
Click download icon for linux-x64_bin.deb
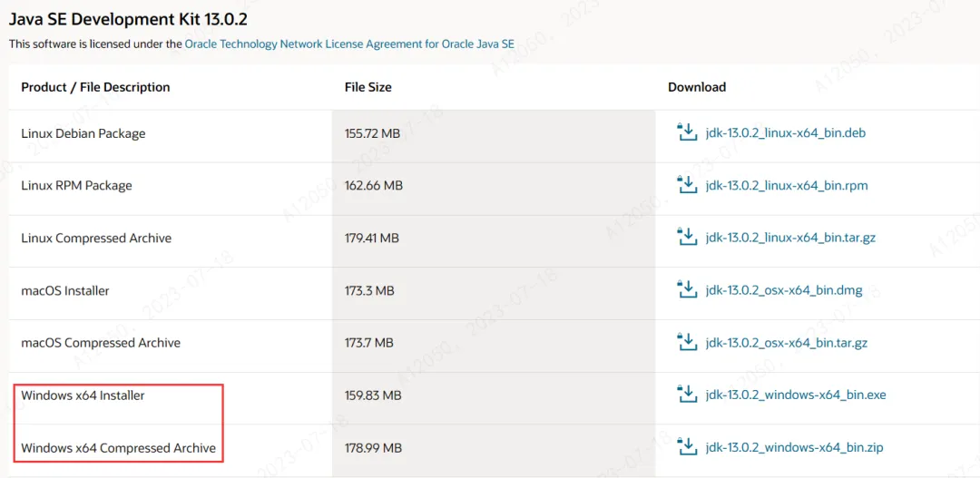coord(686,133)
